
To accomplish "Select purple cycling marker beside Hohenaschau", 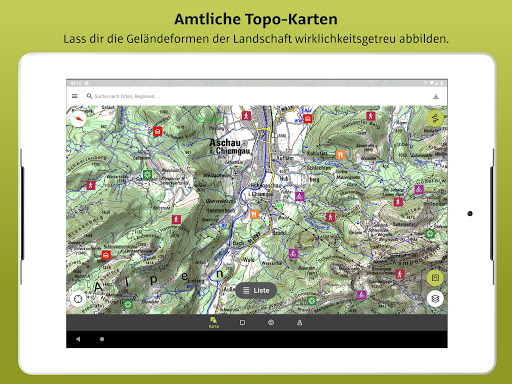I will 299,196.
